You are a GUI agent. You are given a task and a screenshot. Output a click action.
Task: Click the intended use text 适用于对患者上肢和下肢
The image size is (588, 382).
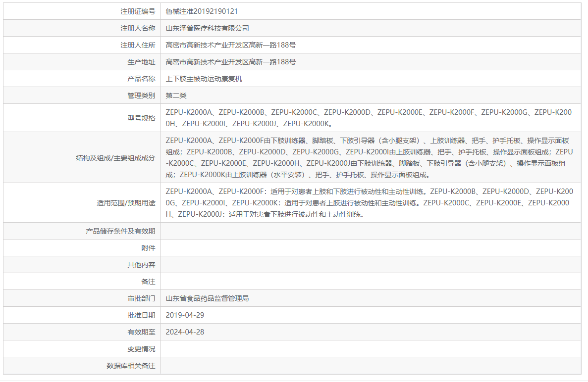click(x=370, y=203)
